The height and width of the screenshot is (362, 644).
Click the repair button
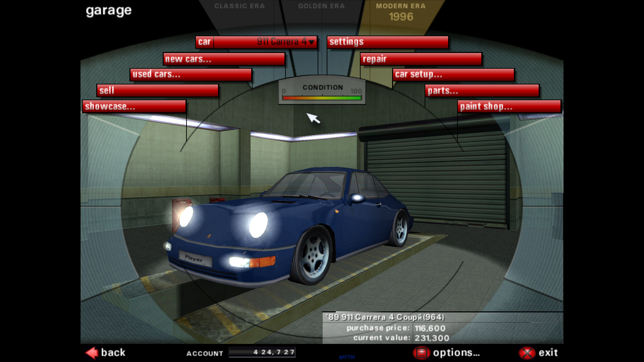coord(421,59)
